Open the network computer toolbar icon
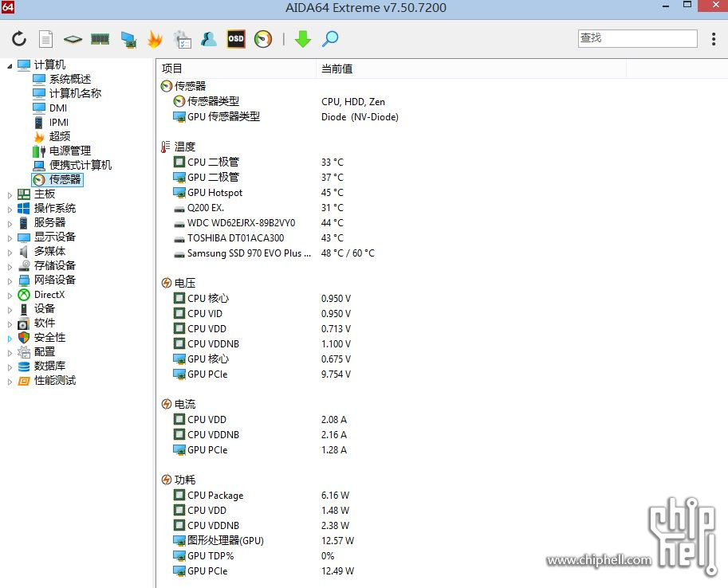Screen dimensions: 728x588 128,40
